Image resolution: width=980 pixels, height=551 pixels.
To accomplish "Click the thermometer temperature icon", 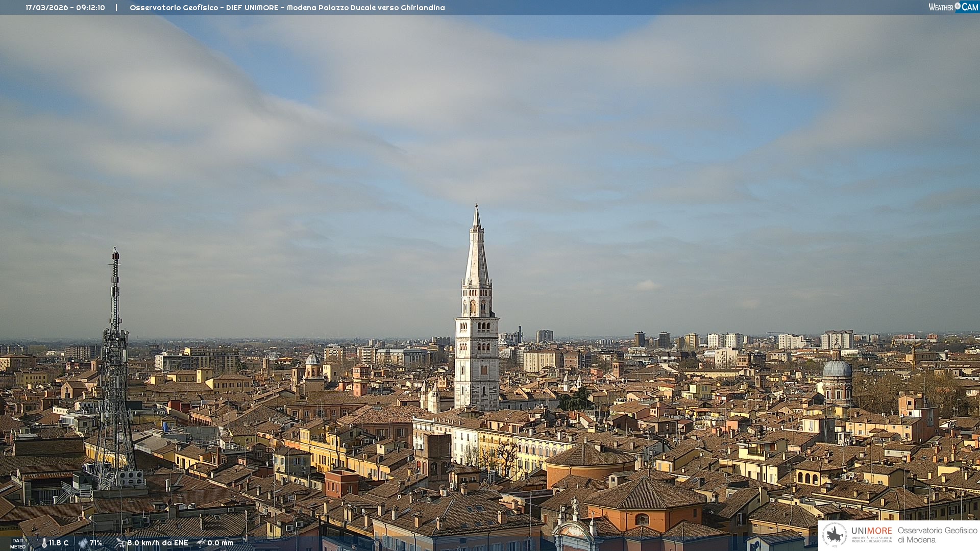I will [44, 543].
